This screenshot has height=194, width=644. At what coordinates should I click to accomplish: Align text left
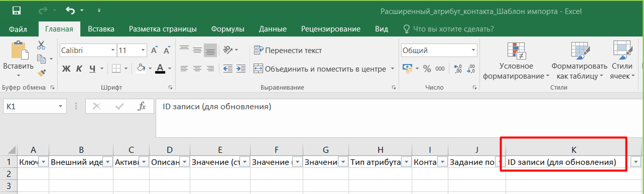(184, 69)
